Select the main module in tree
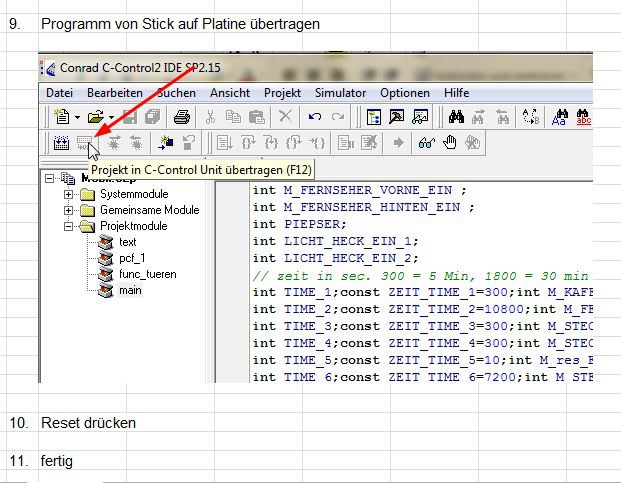Viewport: 621px width, 483px height. click(x=130, y=290)
